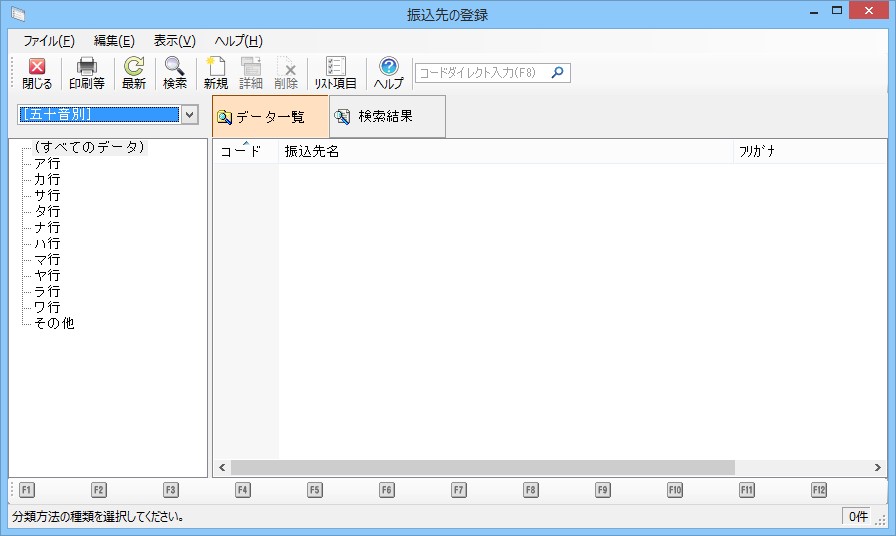Sort by the 振込先名 column header

tap(503, 152)
